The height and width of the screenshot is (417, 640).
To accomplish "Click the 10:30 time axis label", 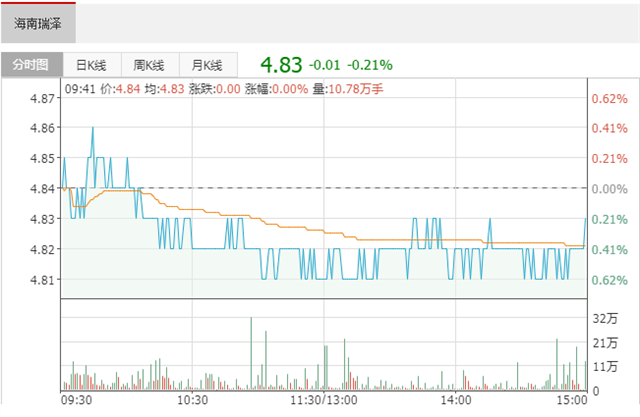I will pos(192,400).
